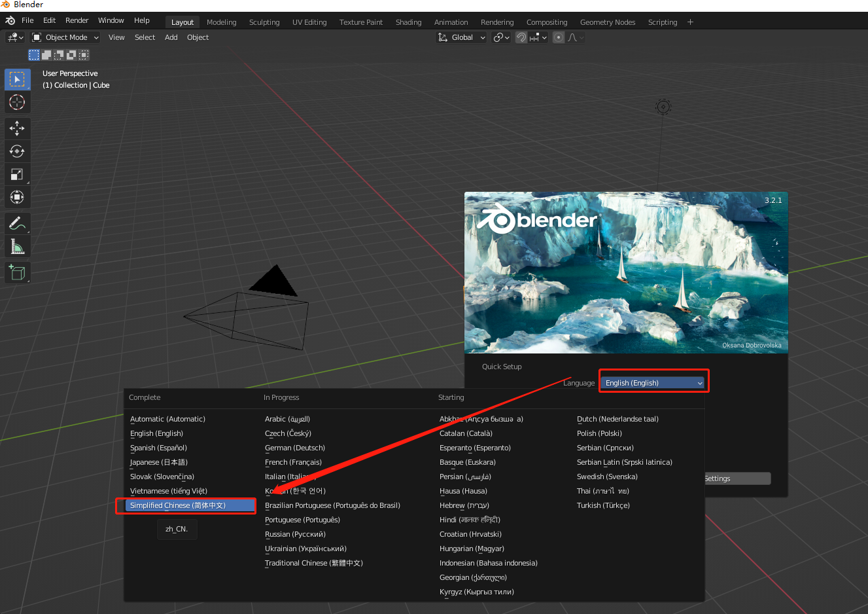The image size is (868, 614).
Task: Choose Turkish (Türkçe) language
Action: [x=603, y=505]
